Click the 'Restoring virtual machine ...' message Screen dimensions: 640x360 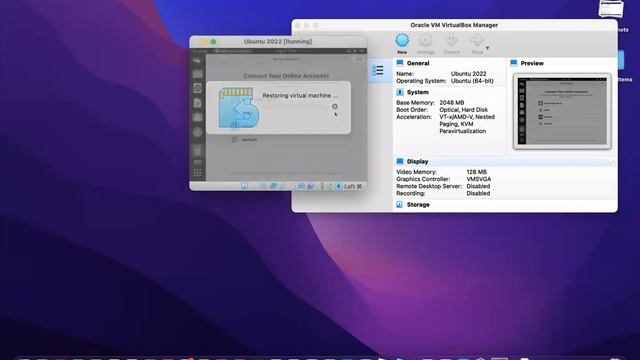coord(300,96)
